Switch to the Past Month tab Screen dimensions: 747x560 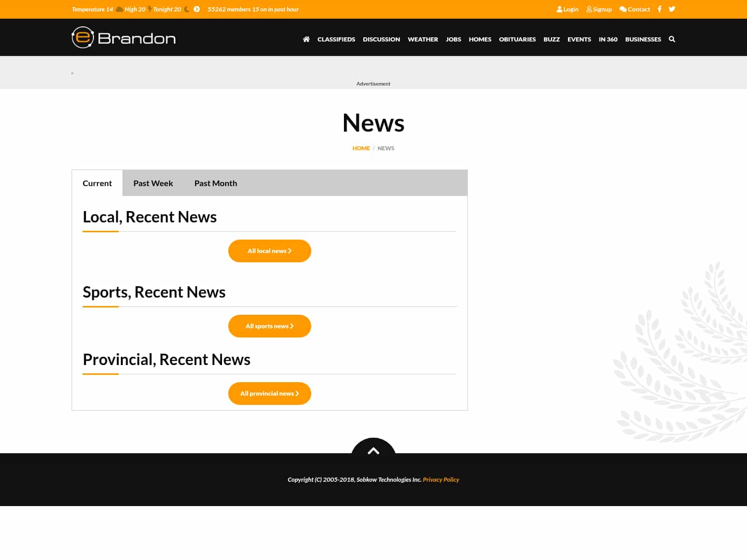pyautogui.click(x=216, y=183)
